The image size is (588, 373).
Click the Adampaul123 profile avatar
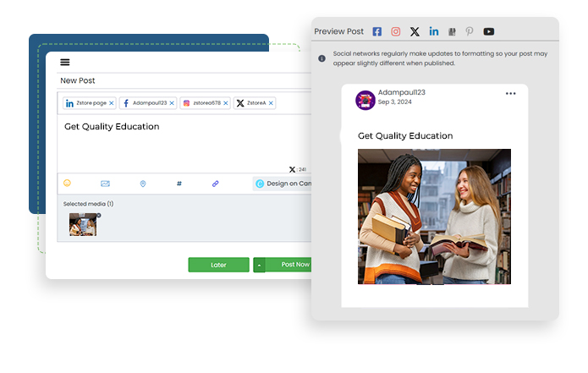[x=365, y=100]
